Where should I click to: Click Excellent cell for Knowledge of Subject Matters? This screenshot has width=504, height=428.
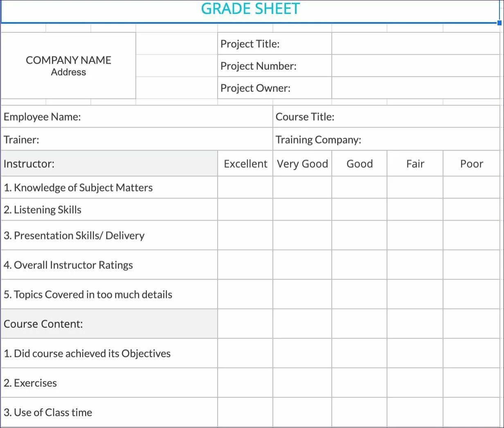click(245, 187)
